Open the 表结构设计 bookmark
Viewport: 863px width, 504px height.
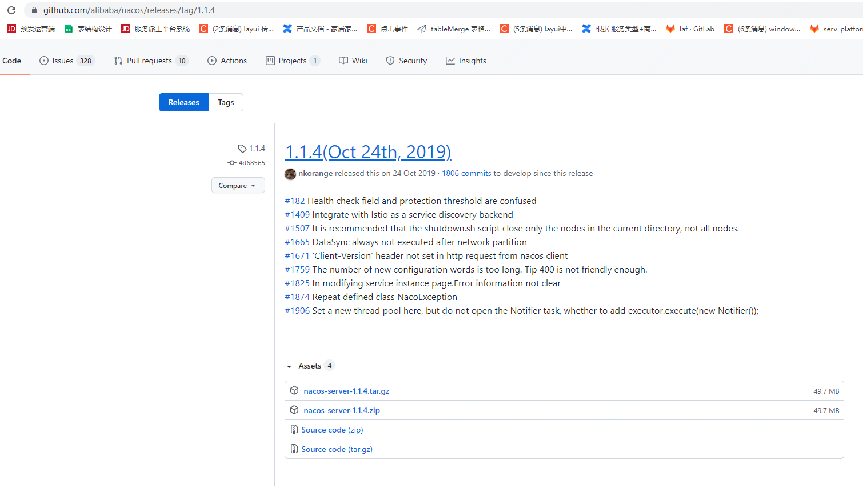coord(88,29)
